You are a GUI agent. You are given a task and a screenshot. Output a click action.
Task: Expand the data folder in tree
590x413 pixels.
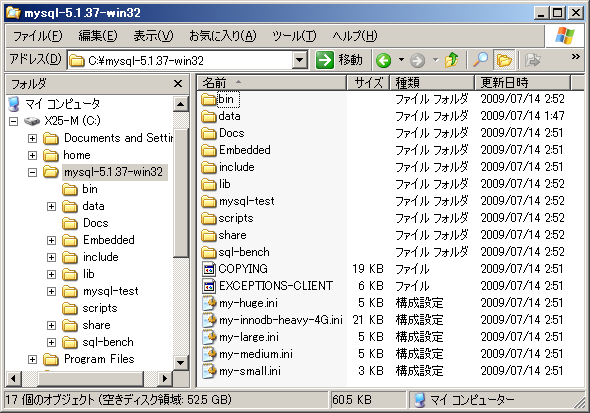click(51, 206)
